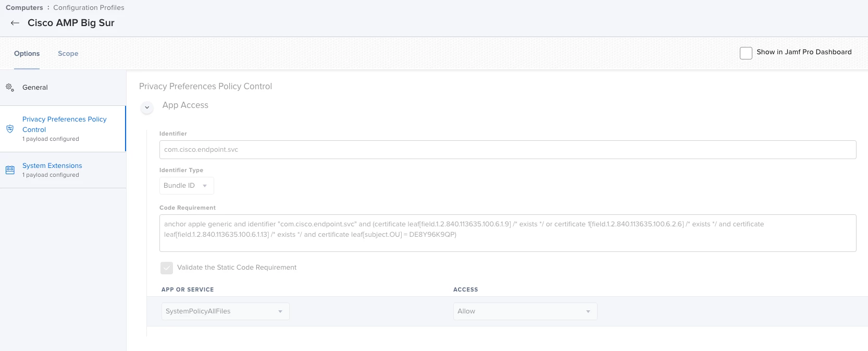This screenshot has height=351, width=868.
Task: Click the Privacy Preferences Policy Control heading
Action: click(205, 87)
